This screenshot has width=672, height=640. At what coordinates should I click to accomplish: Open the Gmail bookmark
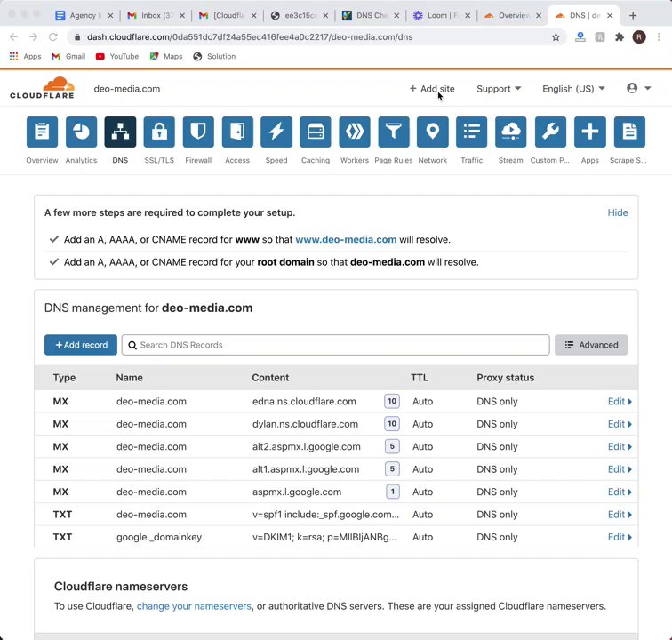click(x=68, y=56)
